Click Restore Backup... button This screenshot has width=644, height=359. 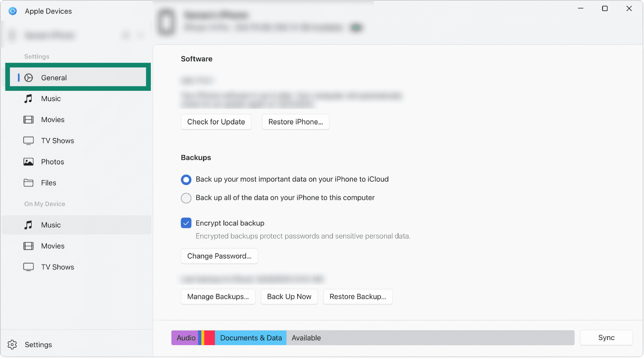pos(358,297)
